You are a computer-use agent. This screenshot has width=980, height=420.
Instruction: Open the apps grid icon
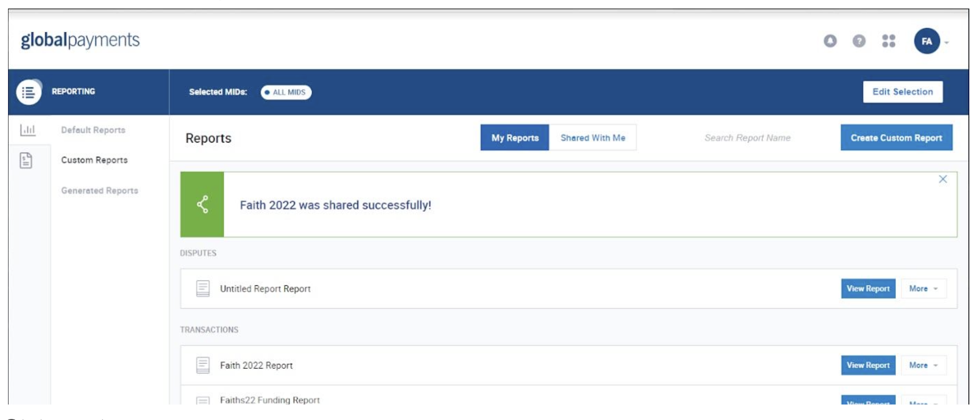888,41
